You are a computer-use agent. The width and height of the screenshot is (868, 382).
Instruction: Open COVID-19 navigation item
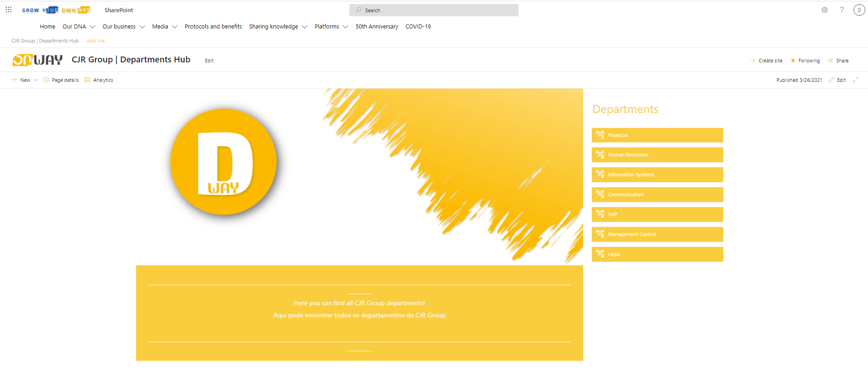(418, 27)
